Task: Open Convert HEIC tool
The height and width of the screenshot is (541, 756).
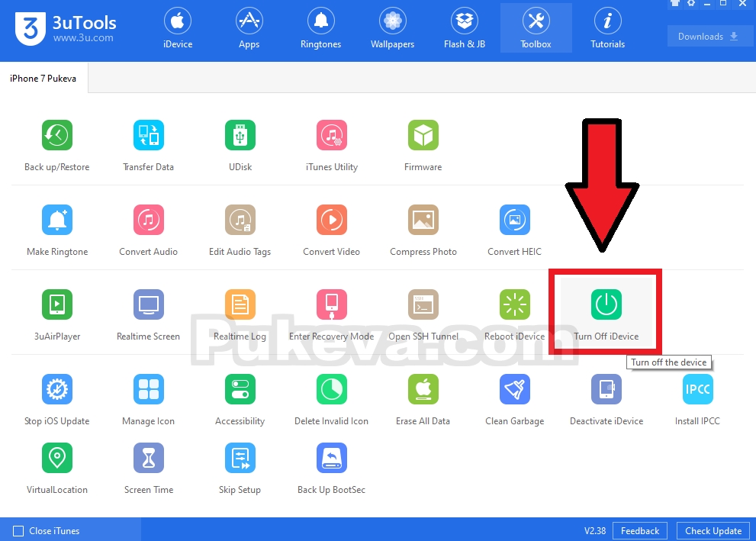Action: (x=515, y=220)
